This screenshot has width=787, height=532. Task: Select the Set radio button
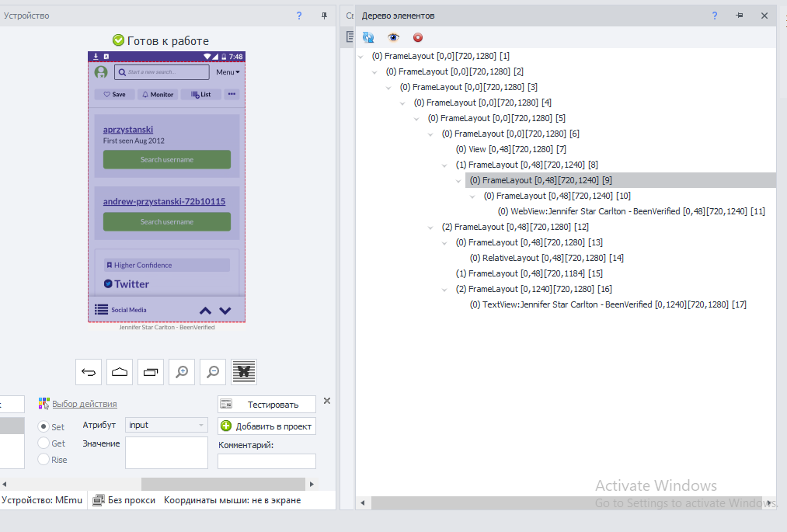click(x=44, y=426)
